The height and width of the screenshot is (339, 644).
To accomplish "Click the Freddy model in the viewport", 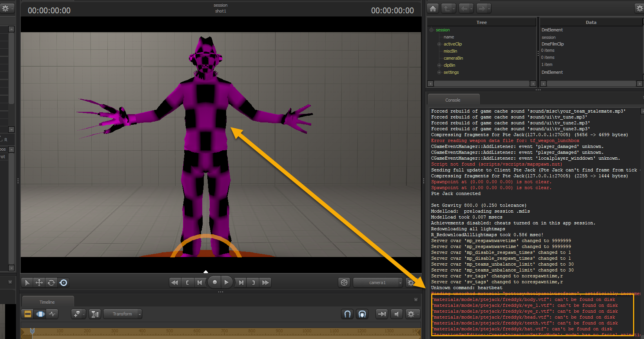I will coord(205,146).
